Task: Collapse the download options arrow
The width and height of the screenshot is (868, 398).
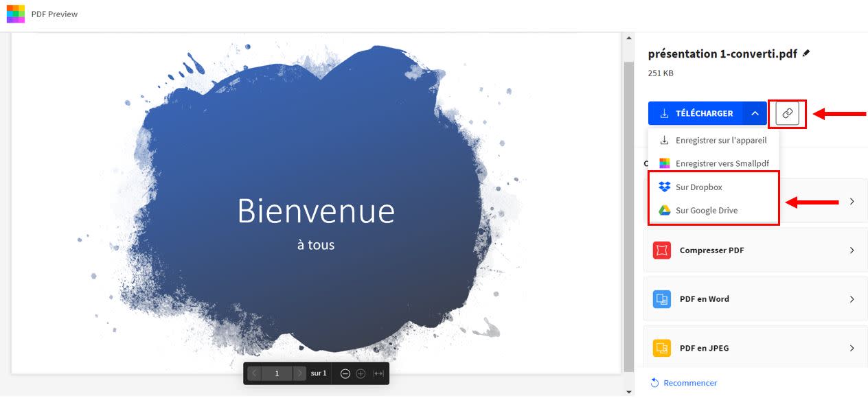Action: point(755,113)
